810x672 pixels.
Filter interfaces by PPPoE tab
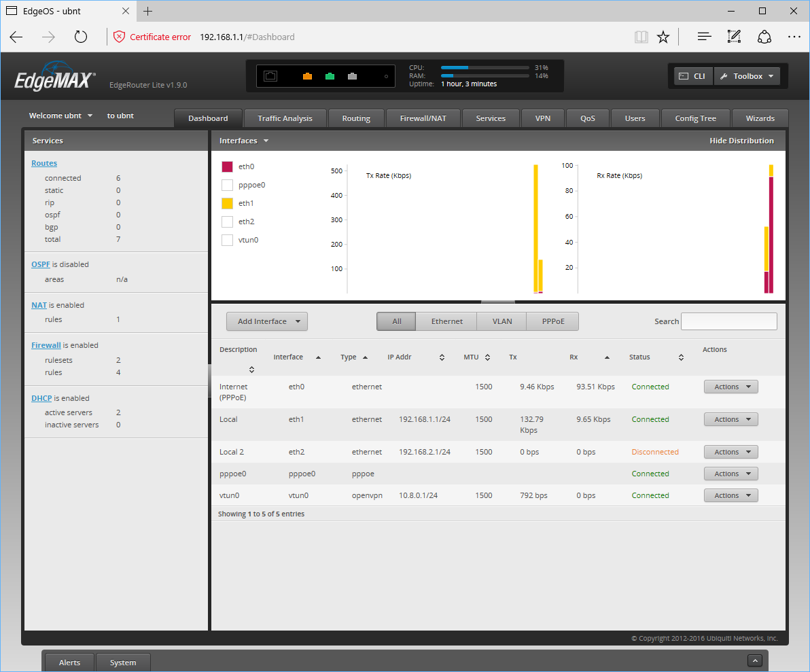pyautogui.click(x=553, y=321)
